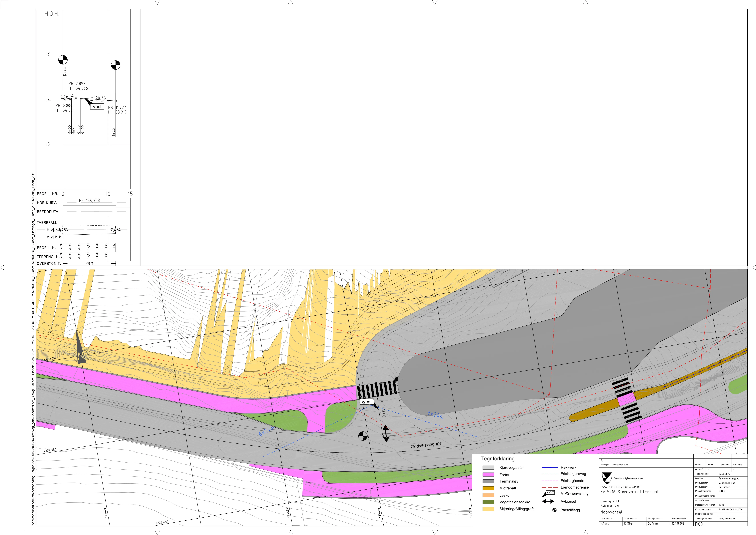Click the BREDDEUTV. row label
The width and height of the screenshot is (756, 535).
tap(48, 212)
